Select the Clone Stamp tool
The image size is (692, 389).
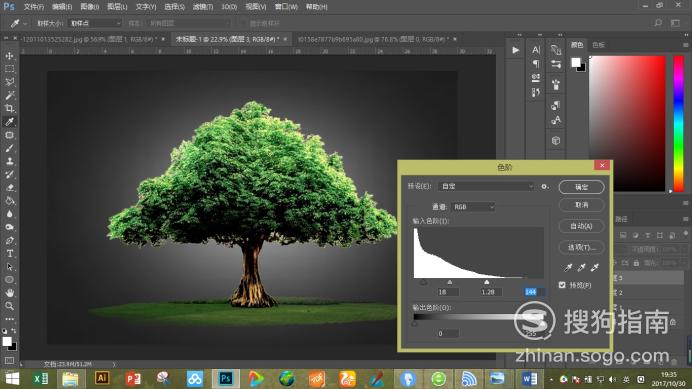pos(9,161)
